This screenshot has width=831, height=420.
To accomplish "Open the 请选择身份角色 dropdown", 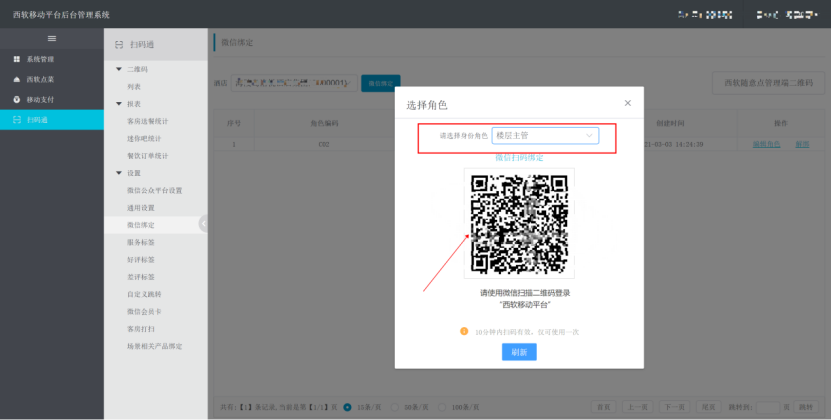I will pyautogui.click(x=545, y=136).
